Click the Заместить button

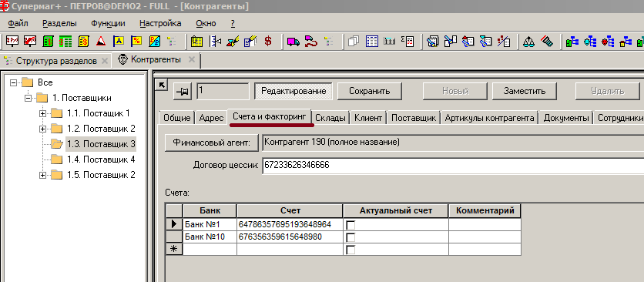tap(525, 91)
